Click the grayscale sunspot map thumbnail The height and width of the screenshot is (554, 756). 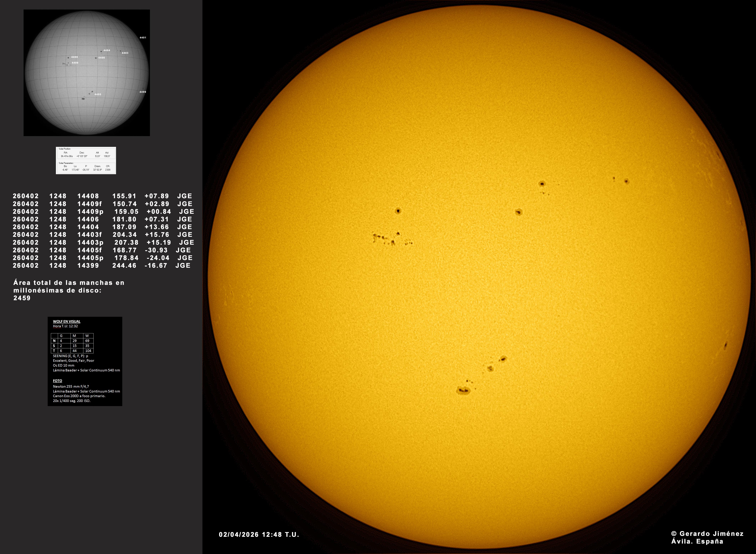point(87,73)
